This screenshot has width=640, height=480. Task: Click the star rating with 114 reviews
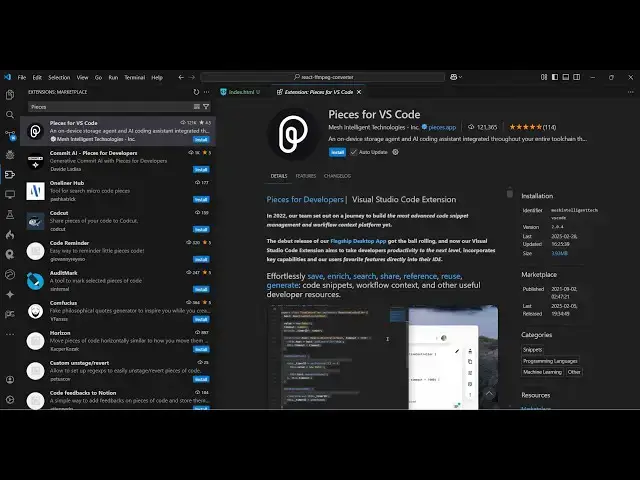532,127
